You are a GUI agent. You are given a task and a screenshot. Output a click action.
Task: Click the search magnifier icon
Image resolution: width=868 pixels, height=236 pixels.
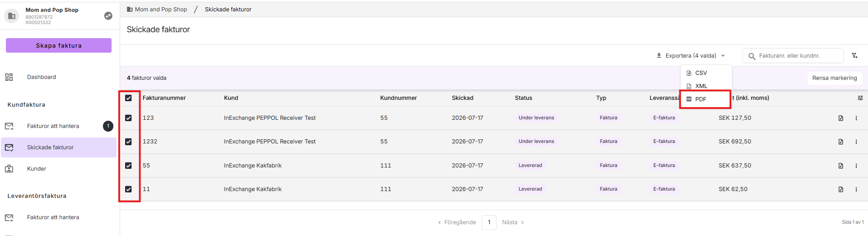click(752, 56)
